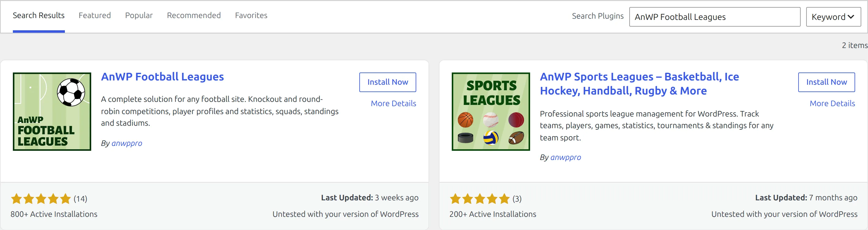Image resolution: width=868 pixels, height=230 pixels.
Task: Open the Favorites tab
Action: tap(251, 16)
